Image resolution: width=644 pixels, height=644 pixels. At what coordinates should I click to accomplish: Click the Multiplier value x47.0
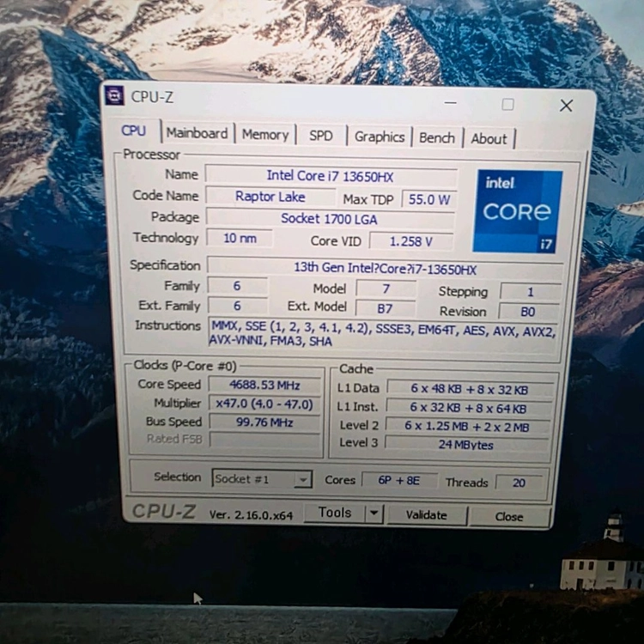[x=264, y=404]
